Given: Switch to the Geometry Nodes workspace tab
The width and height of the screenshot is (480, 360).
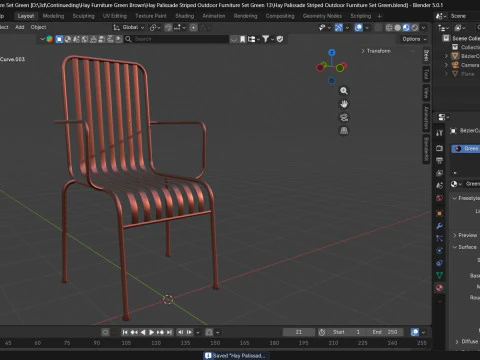Looking at the screenshot, I should (322, 16).
